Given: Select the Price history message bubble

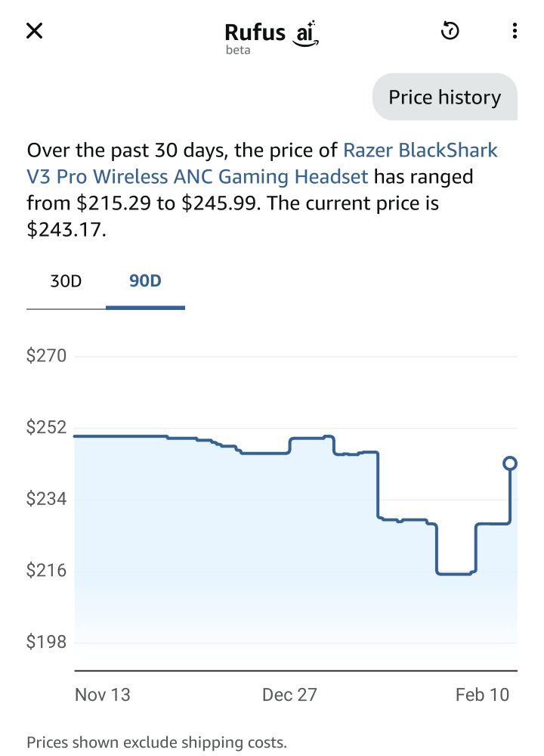Looking at the screenshot, I should click(444, 98).
